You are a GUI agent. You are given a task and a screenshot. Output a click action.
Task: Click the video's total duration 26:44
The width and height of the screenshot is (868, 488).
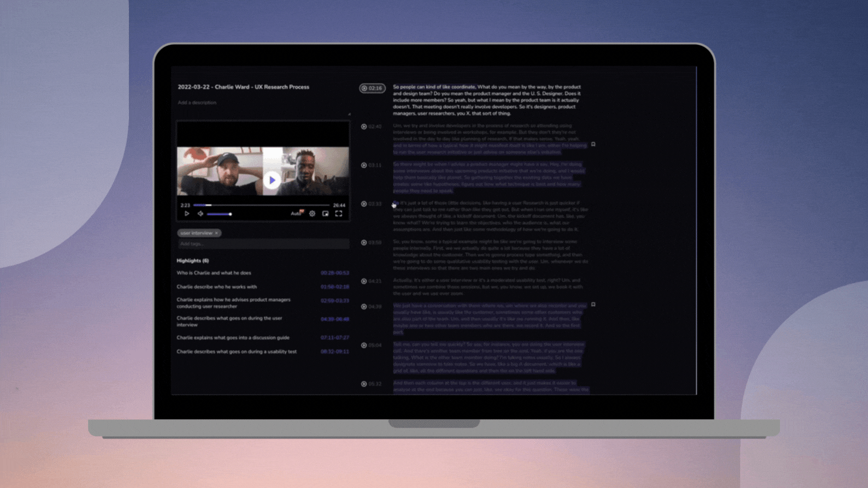click(x=339, y=205)
